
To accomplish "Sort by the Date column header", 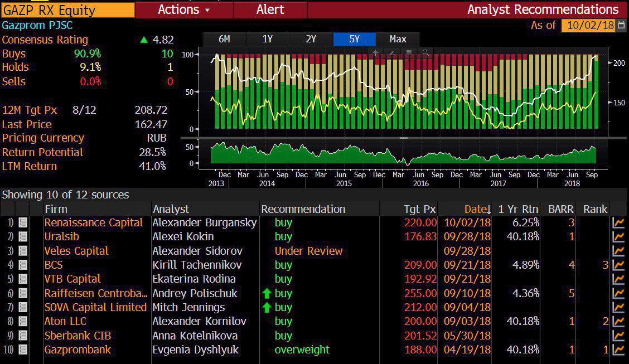I will (477, 209).
